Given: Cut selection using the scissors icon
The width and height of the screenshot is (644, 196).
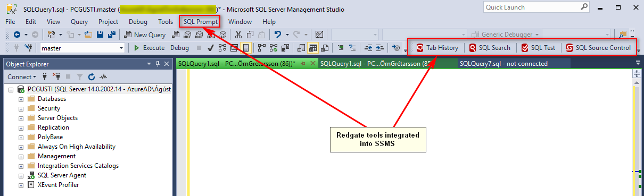Looking at the screenshot, I should coord(238,35).
